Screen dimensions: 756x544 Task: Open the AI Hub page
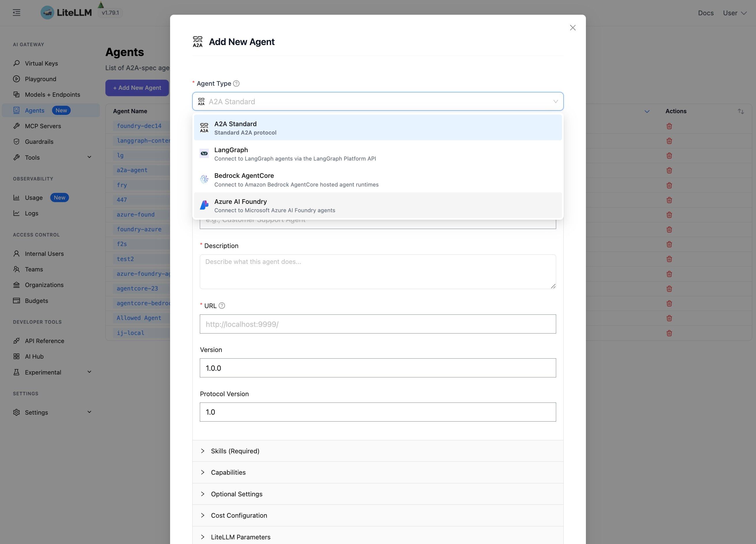click(x=34, y=356)
